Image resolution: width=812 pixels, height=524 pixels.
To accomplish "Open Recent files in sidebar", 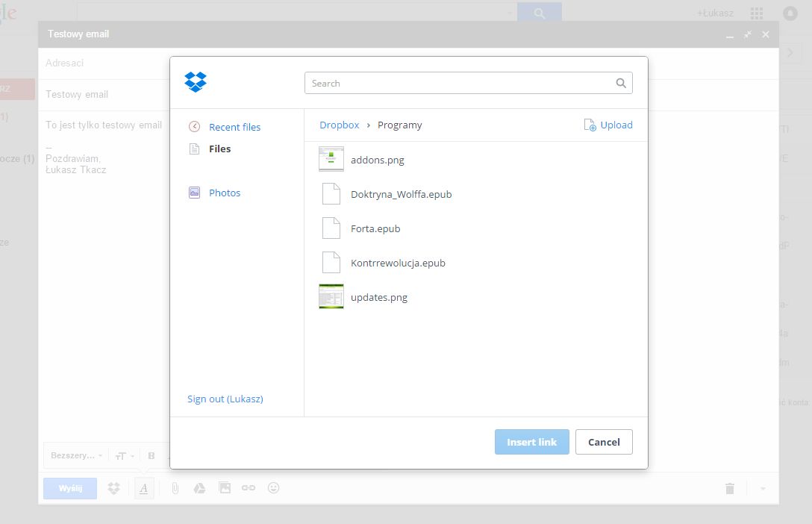I will click(234, 127).
